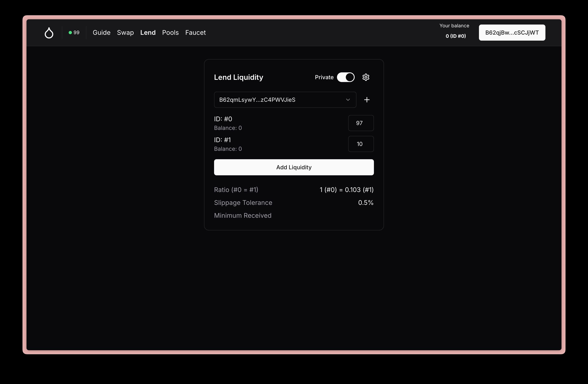This screenshot has height=384, width=588.
Task: Open the liquidity settings gear
Action: 366,77
